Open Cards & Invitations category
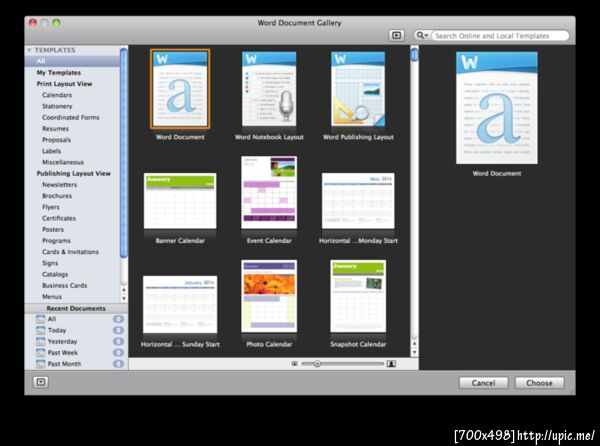The image size is (600, 446). [70, 252]
